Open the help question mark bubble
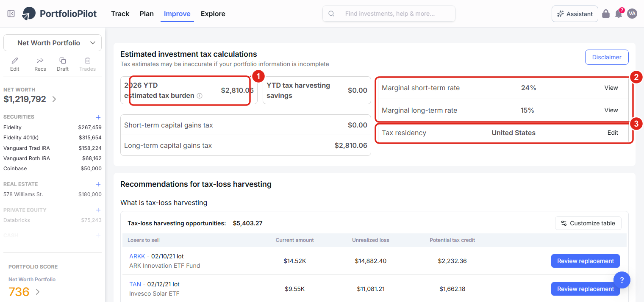Viewport: 644px width, 302px height. point(622,280)
